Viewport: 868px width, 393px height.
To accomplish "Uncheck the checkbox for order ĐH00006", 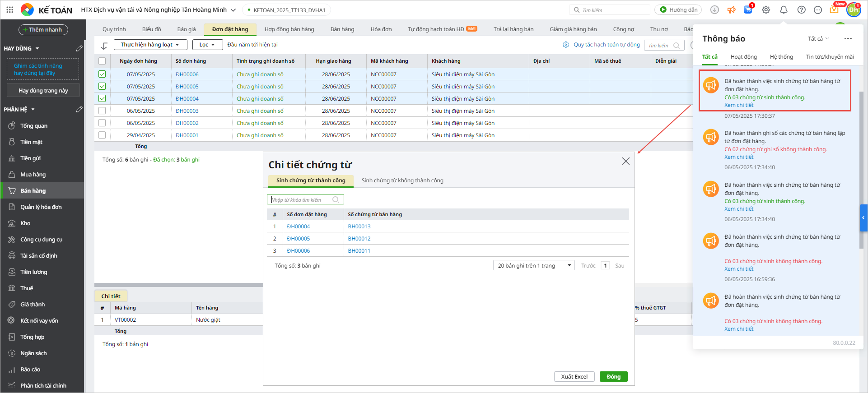I will pos(102,74).
